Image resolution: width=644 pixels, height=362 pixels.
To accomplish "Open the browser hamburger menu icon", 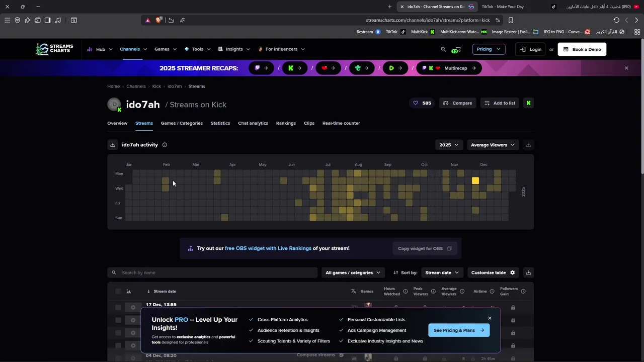I will (x=7, y=20).
